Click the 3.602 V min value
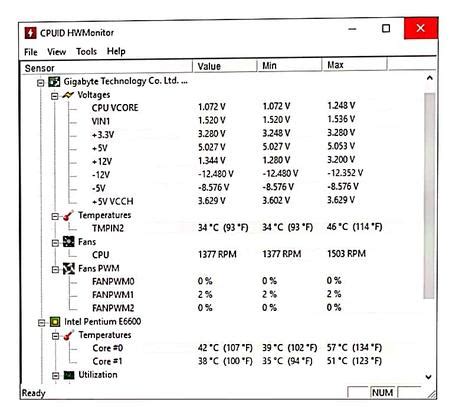The height and width of the screenshot is (412, 459). pos(276,200)
